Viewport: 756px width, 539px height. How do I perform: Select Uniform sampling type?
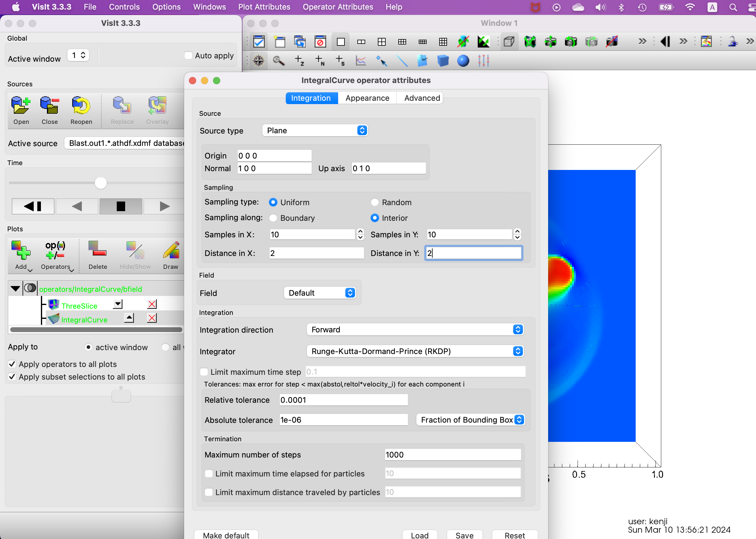(x=273, y=202)
